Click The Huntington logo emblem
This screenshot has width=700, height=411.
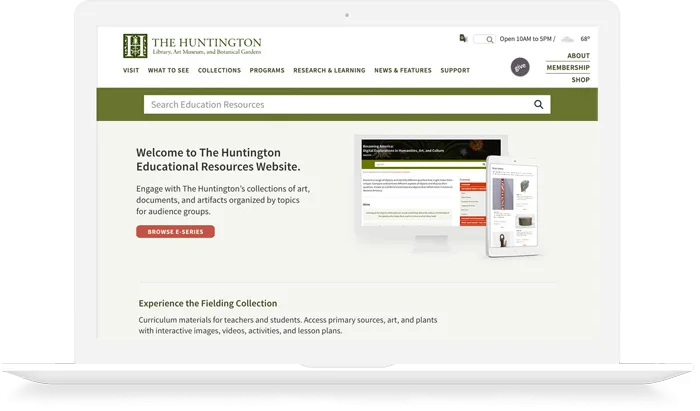pyautogui.click(x=135, y=46)
